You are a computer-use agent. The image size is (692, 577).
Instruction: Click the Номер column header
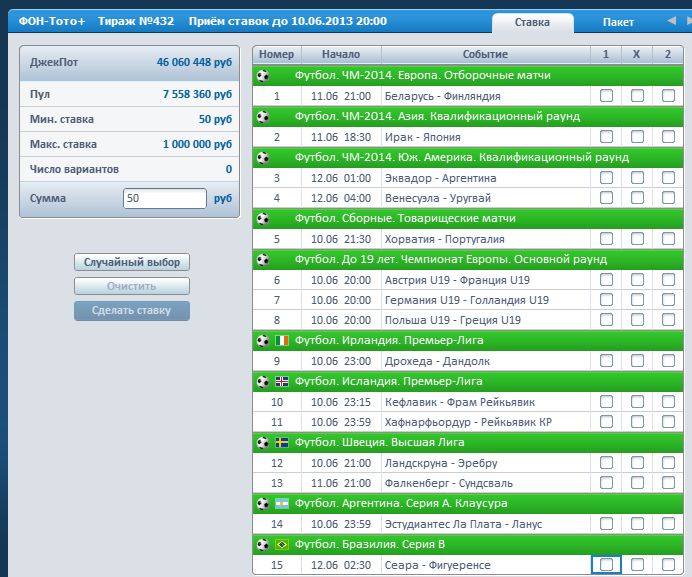[x=277, y=54]
